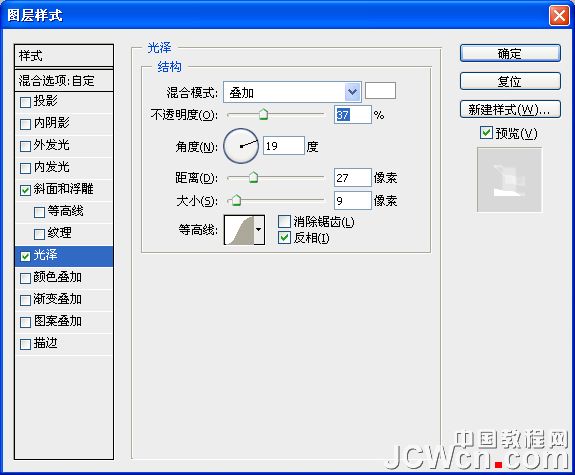575x475 pixels.
Task: Open the 外发光 settings row
Action: [x=64, y=146]
